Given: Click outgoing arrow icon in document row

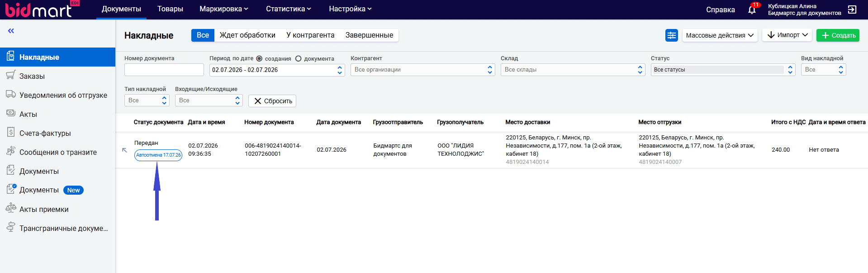Looking at the screenshot, I should point(124,150).
